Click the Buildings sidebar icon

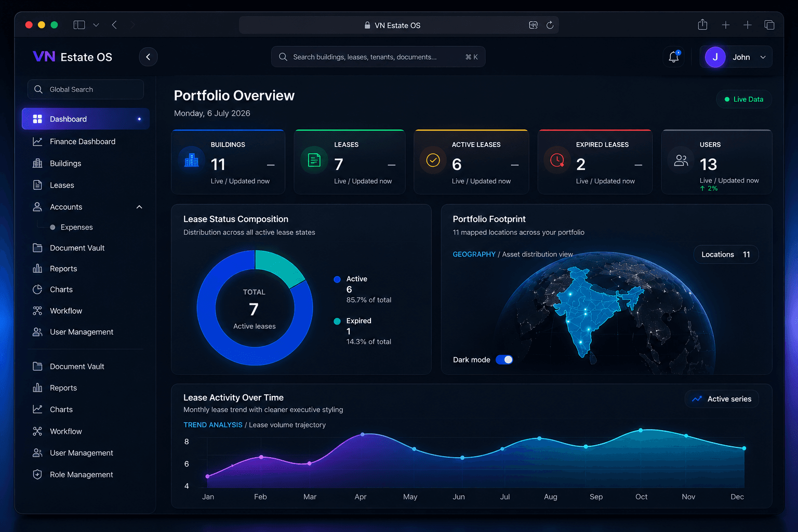pos(37,163)
